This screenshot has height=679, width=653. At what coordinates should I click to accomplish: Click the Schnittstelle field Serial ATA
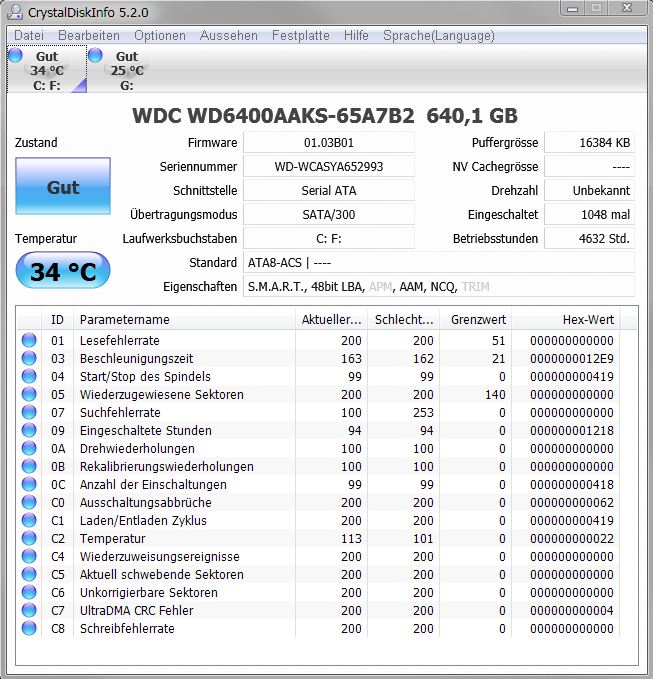pos(329,191)
